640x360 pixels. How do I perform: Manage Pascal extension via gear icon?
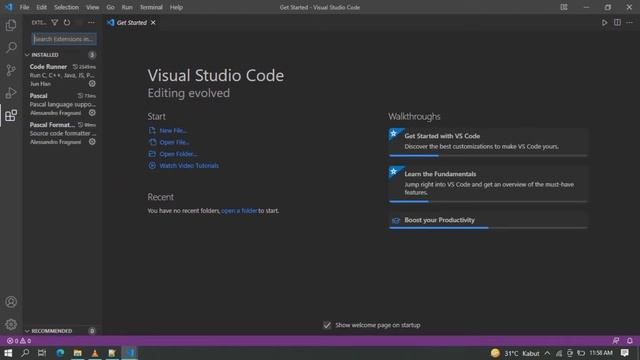pos(92,113)
